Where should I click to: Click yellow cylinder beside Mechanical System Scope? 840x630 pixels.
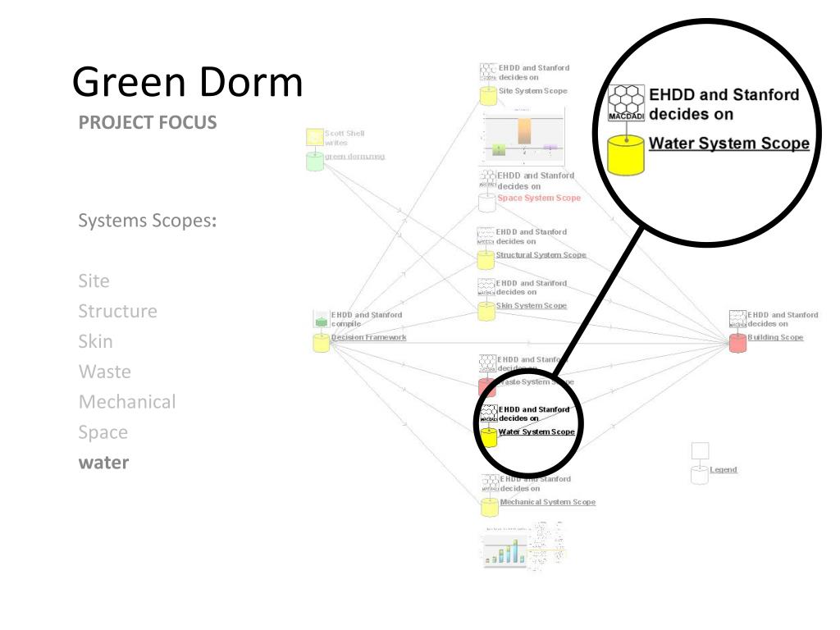tap(490, 507)
